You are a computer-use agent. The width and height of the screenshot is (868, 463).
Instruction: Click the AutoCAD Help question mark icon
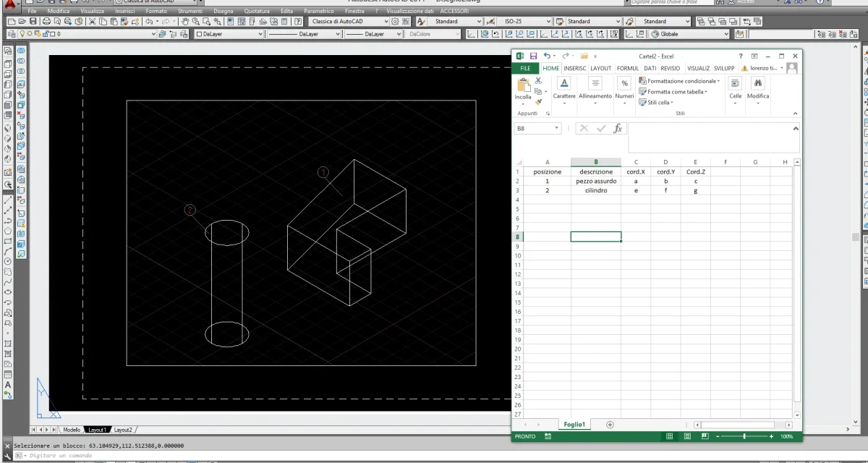pos(298,21)
